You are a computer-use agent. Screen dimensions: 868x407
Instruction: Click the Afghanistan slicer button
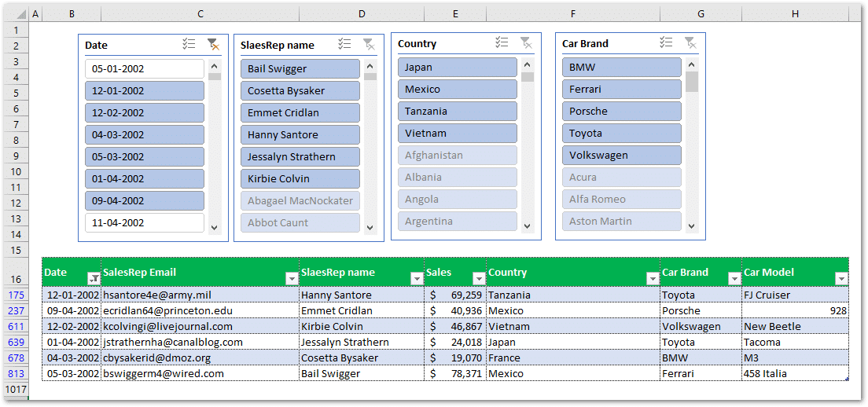point(457,156)
